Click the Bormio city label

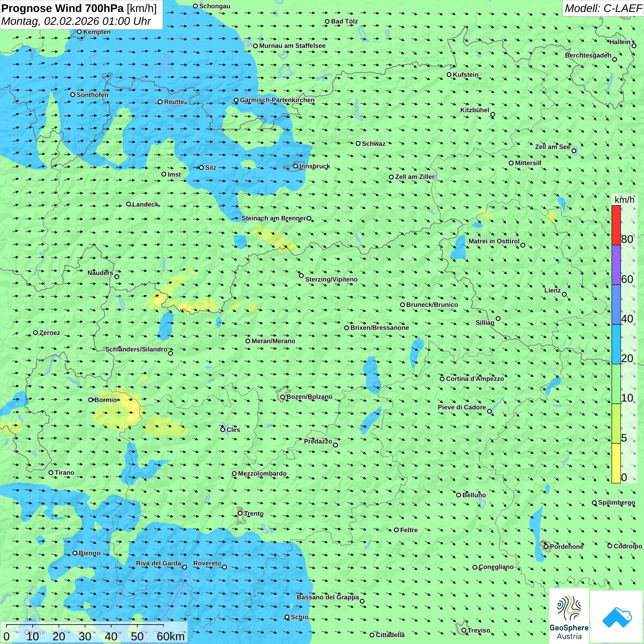tap(106, 400)
